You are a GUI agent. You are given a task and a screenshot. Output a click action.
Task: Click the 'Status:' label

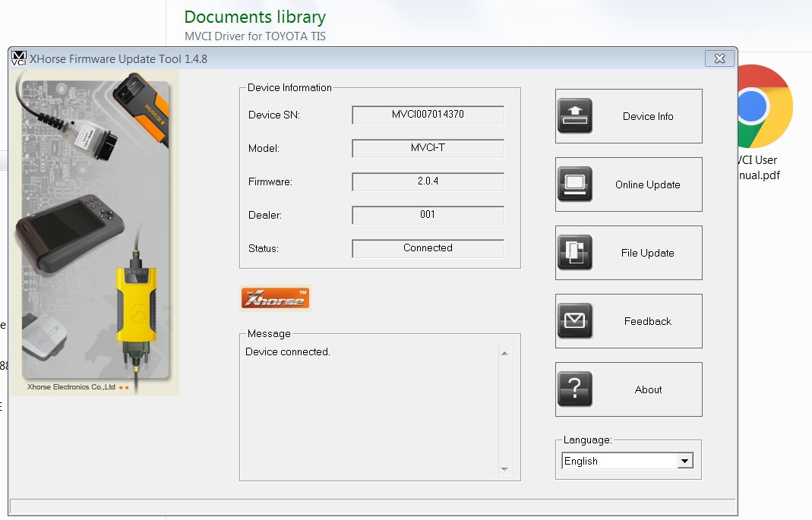[x=263, y=248]
